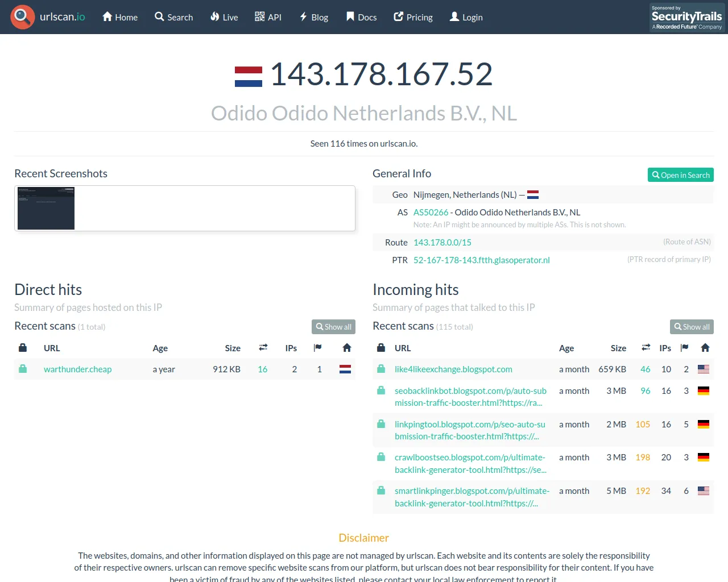Click the transfer arrows header icon in Direct hits

click(x=263, y=348)
